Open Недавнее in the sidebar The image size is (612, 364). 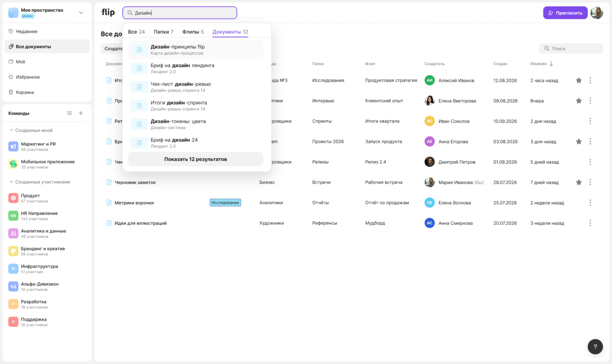click(47, 32)
